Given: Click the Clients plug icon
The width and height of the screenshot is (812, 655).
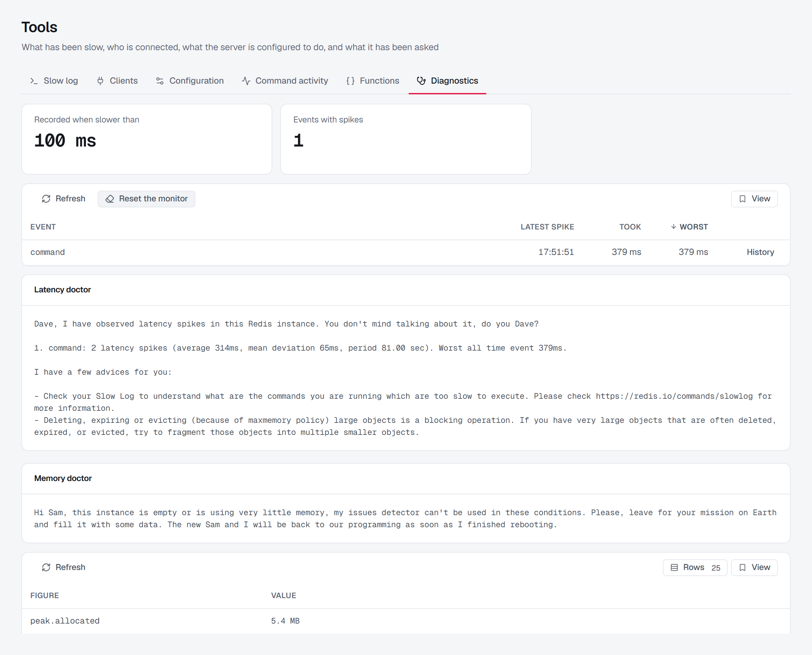Looking at the screenshot, I should click(x=100, y=81).
